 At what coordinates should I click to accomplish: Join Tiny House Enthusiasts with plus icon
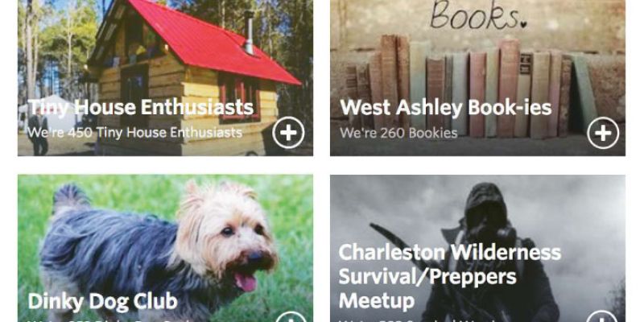click(x=288, y=133)
